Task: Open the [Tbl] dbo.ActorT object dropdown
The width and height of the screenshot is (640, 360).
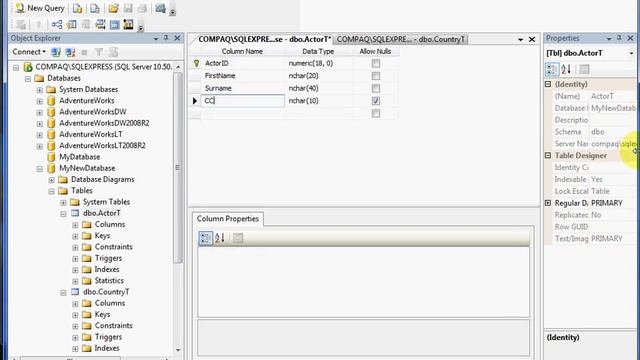Action: [631, 53]
